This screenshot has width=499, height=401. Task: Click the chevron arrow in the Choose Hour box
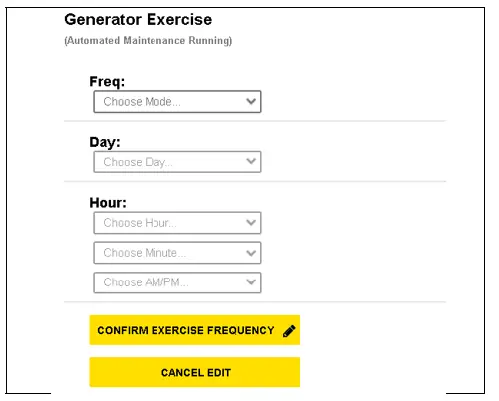251,222
